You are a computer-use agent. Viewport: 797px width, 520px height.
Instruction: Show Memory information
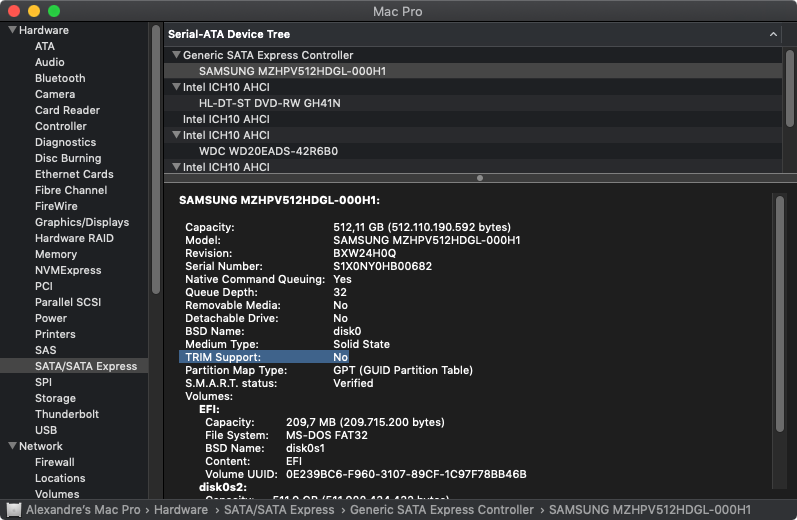56,254
